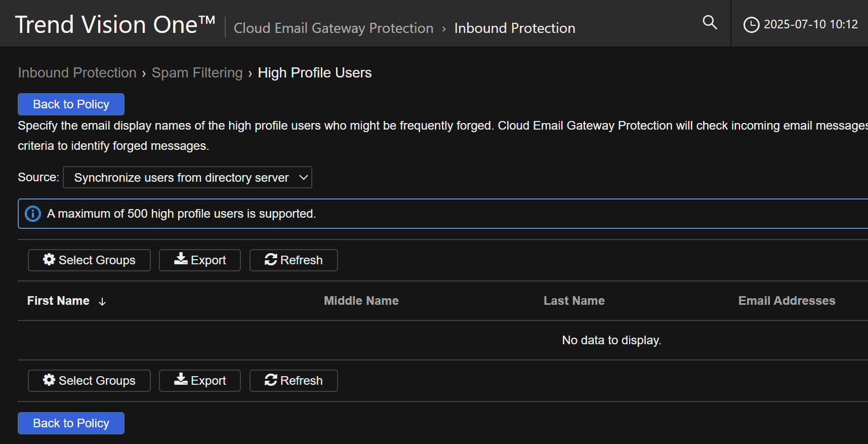Click the bottom Export button
Image resolution: width=868 pixels, height=444 pixels.
point(200,381)
